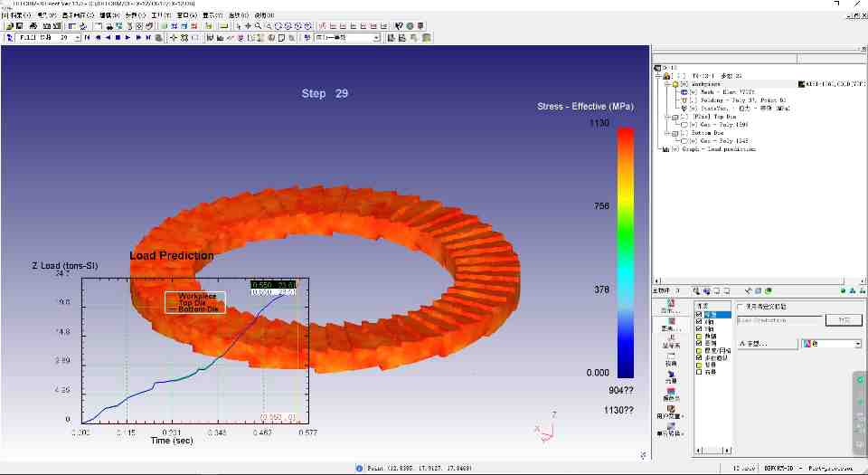The image size is (868, 475).
Task: Click the open file icon in toolbar
Action: point(8,26)
